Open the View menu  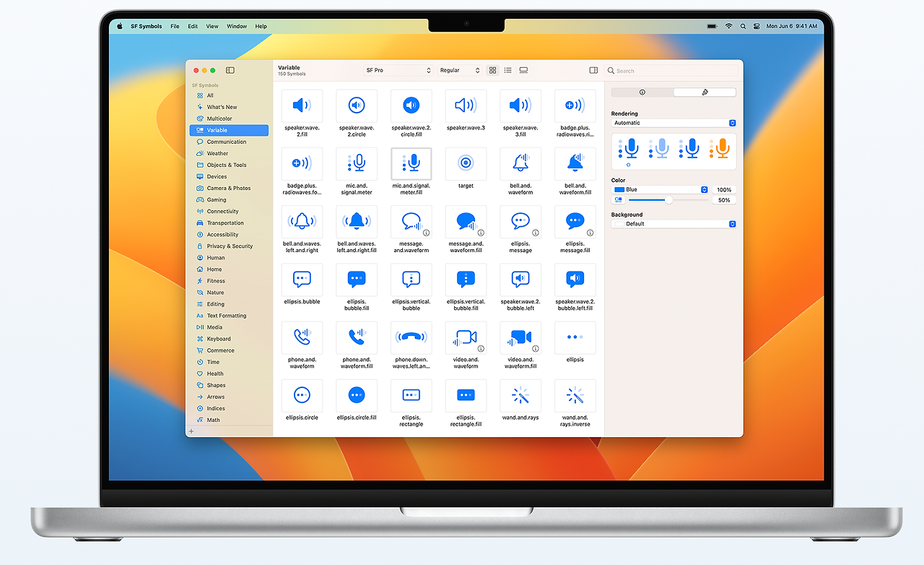212,26
